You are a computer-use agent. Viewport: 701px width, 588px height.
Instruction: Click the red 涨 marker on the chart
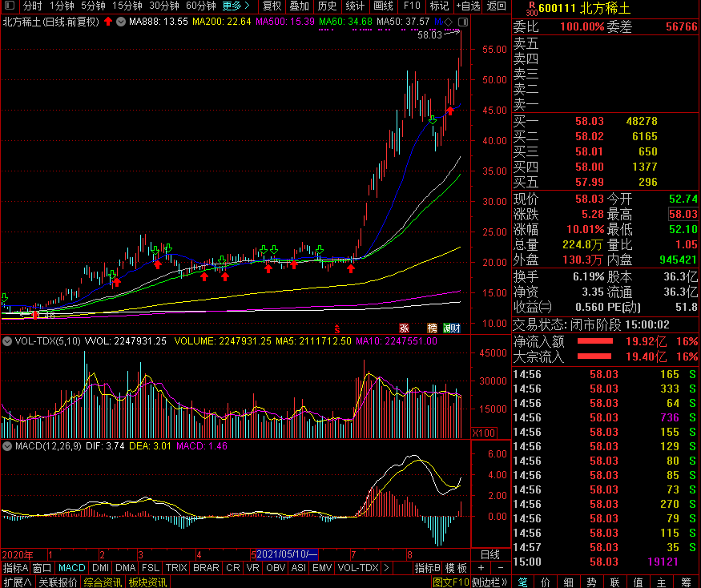point(404,328)
